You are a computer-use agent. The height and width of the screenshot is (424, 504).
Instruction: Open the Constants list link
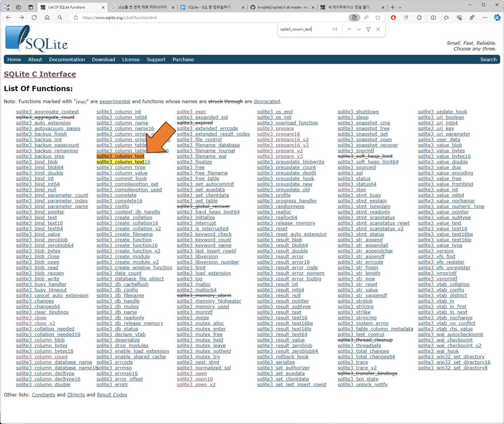[43, 395]
